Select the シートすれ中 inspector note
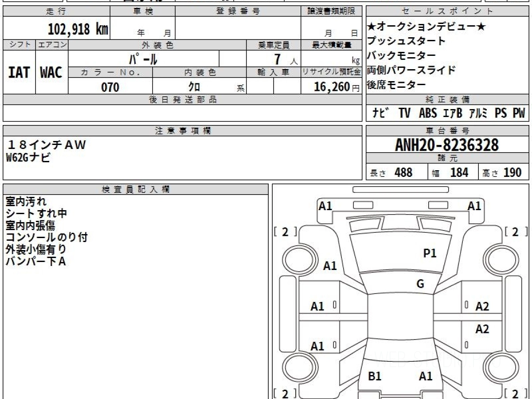Viewport: 532px width, 399px height. click(36, 214)
